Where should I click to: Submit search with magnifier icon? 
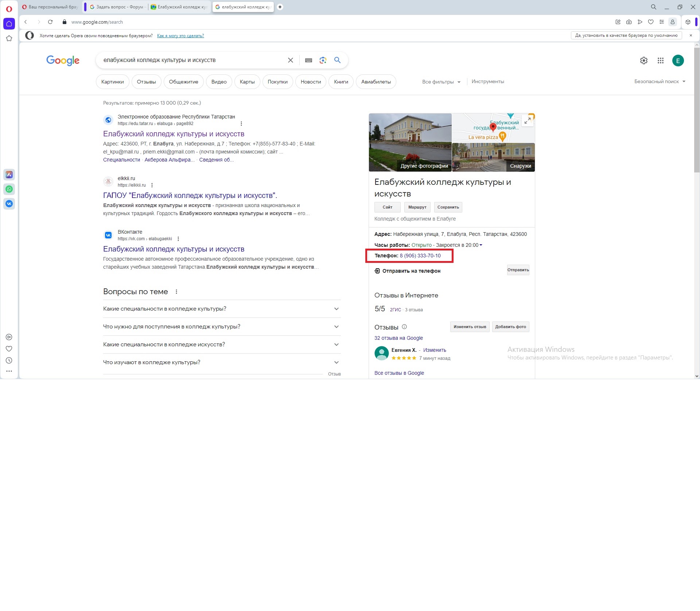338,60
